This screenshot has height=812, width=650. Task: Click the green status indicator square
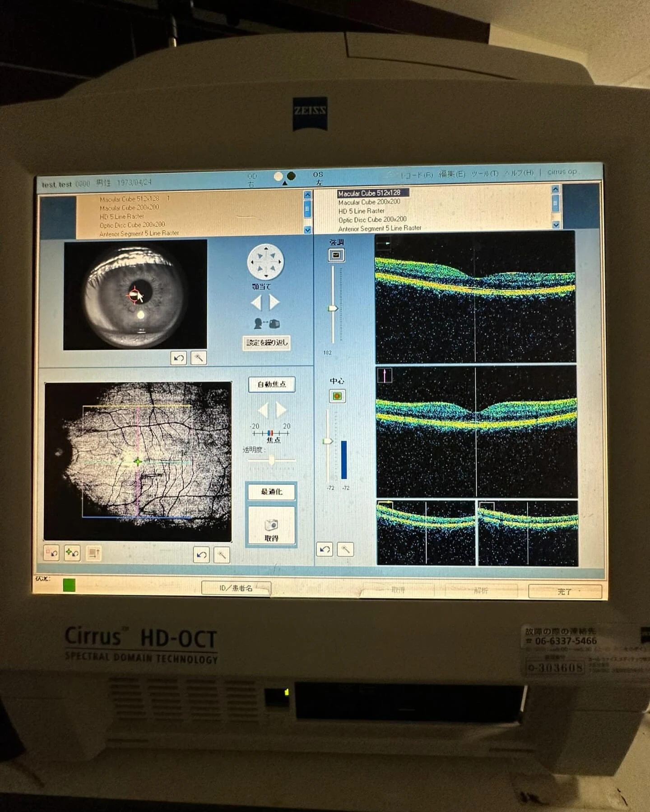point(69,586)
